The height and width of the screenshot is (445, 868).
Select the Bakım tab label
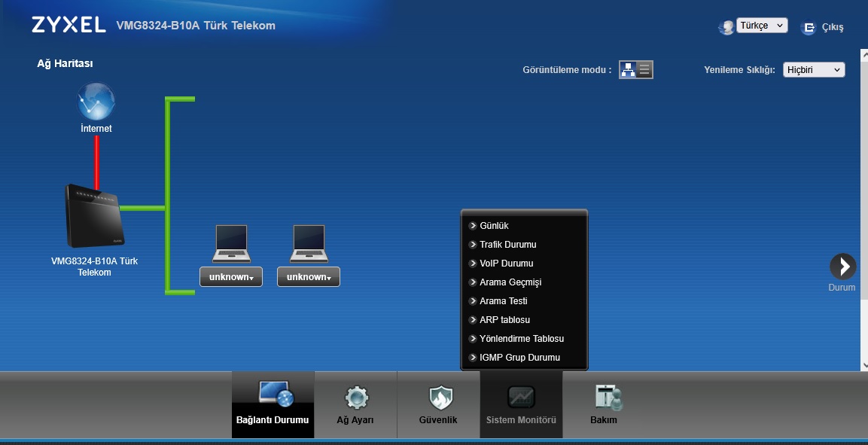(604, 420)
